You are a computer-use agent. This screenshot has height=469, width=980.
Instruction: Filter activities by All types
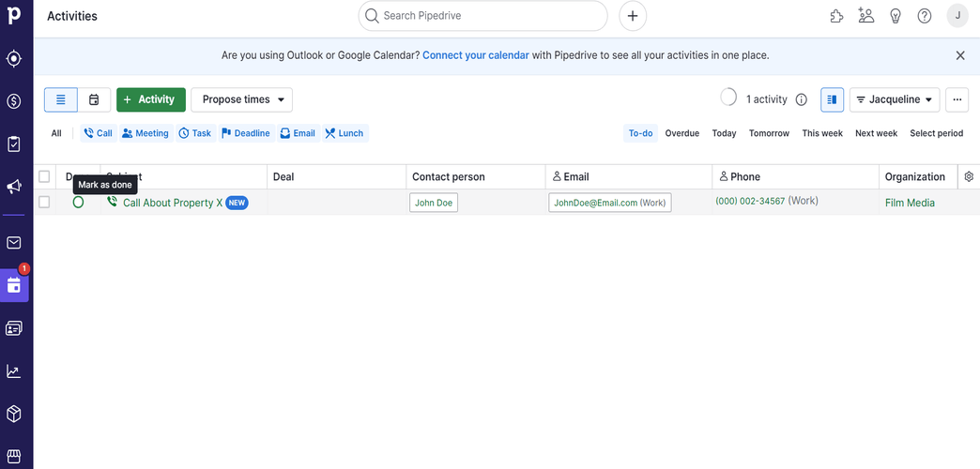[x=56, y=133]
